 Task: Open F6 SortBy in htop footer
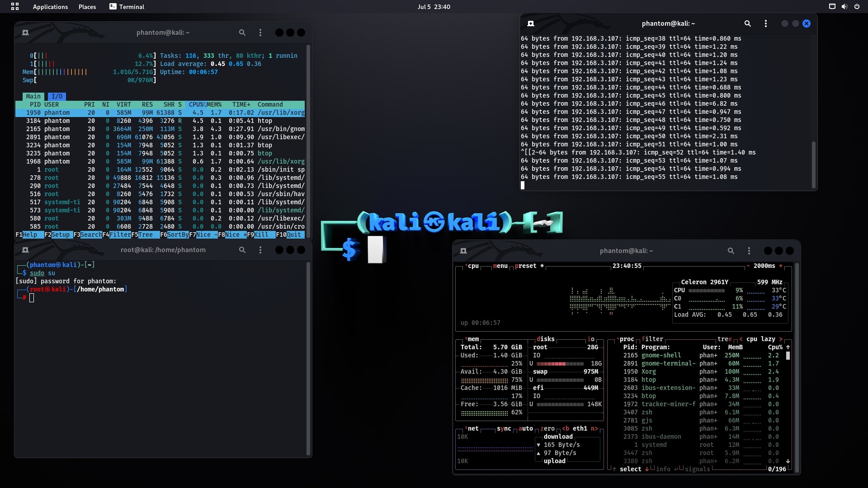(175, 235)
